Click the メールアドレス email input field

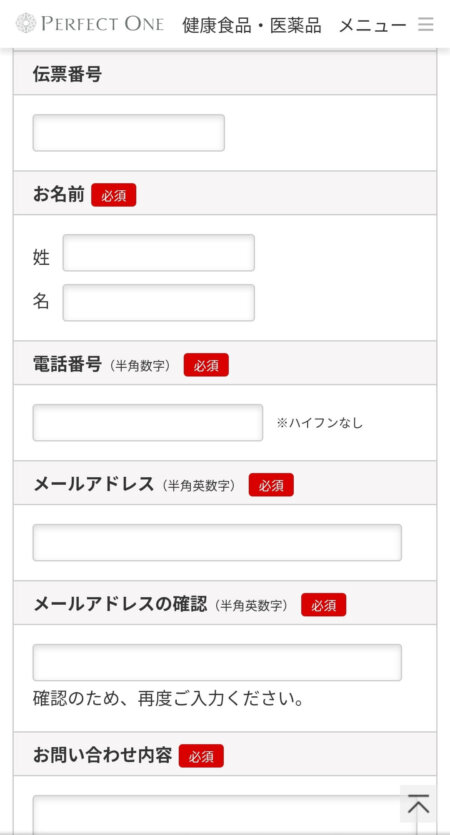pyautogui.click(x=217, y=543)
